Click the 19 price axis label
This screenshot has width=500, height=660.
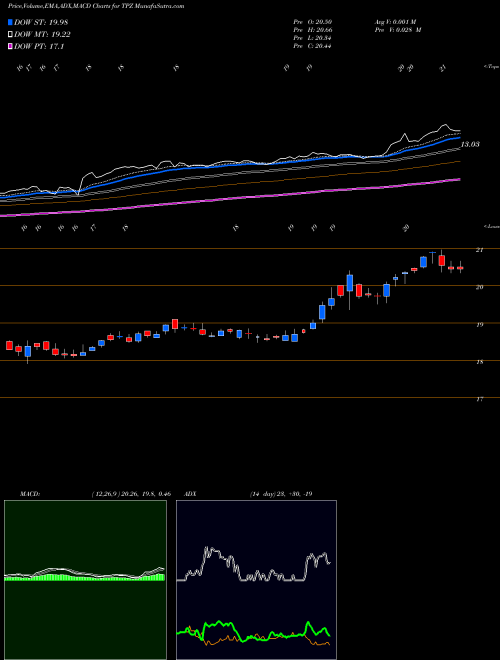[479, 325]
